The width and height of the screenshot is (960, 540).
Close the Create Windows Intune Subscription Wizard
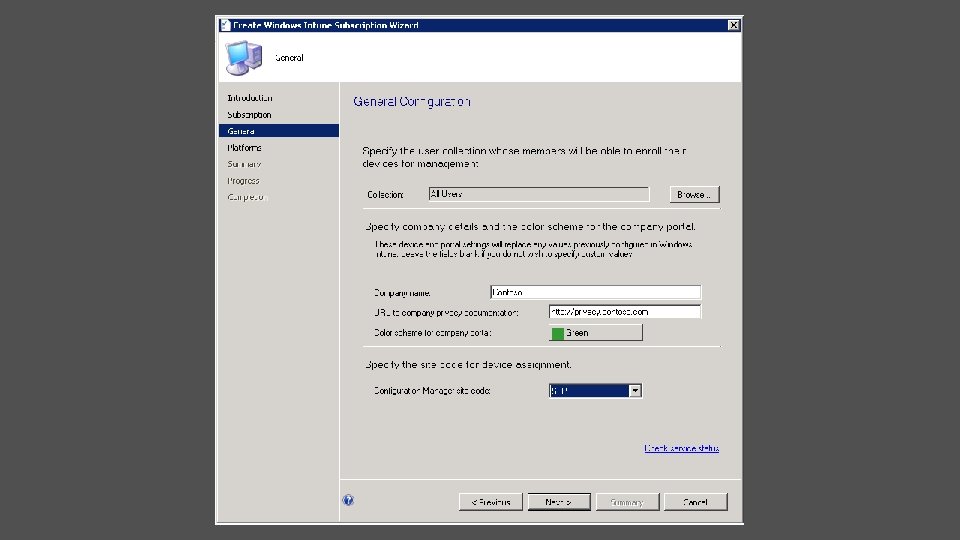pos(733,25)
